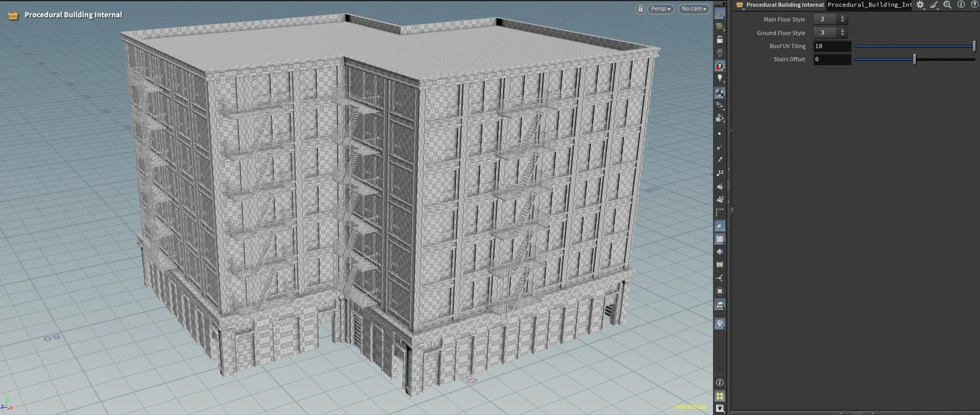Screen dimensions: 980x415
Task: Click the Stairs Offset label
Action: pos(789,59)
